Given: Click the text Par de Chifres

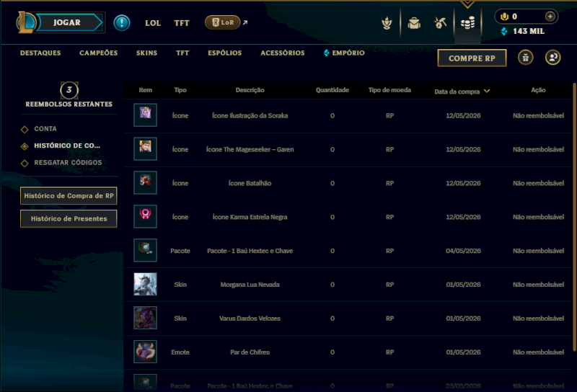Looking at the screenshot, I should click(x=250, y=352).
